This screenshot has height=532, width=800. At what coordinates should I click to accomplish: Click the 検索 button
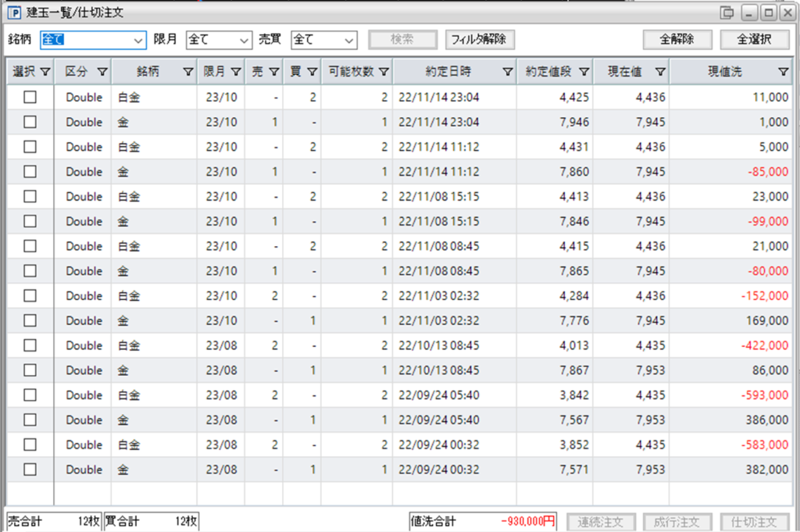click(x=402, y=39)
